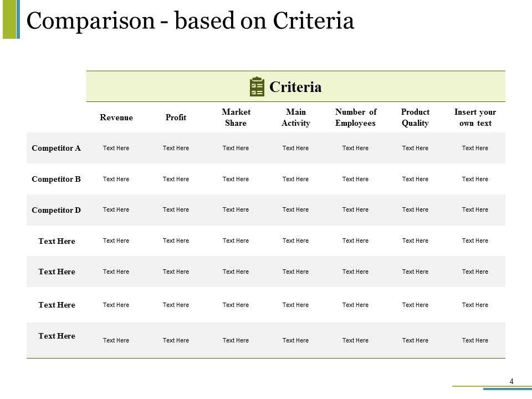The width and height of the screenshot is (532, 399).
Task: Select Competitor B's Market Share cell
Action: pyautogui.click(x=236, y=179)
